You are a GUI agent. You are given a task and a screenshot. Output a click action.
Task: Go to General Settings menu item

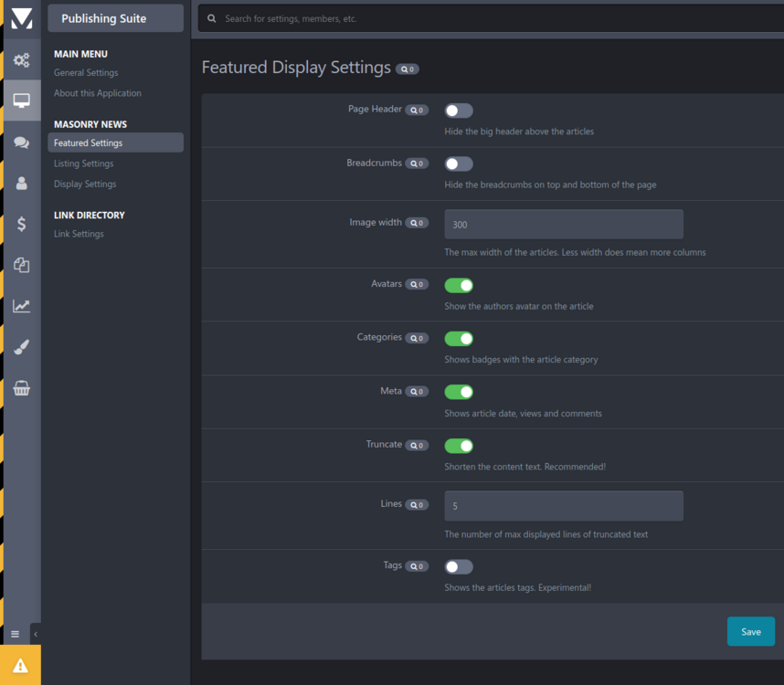point(86,73)
